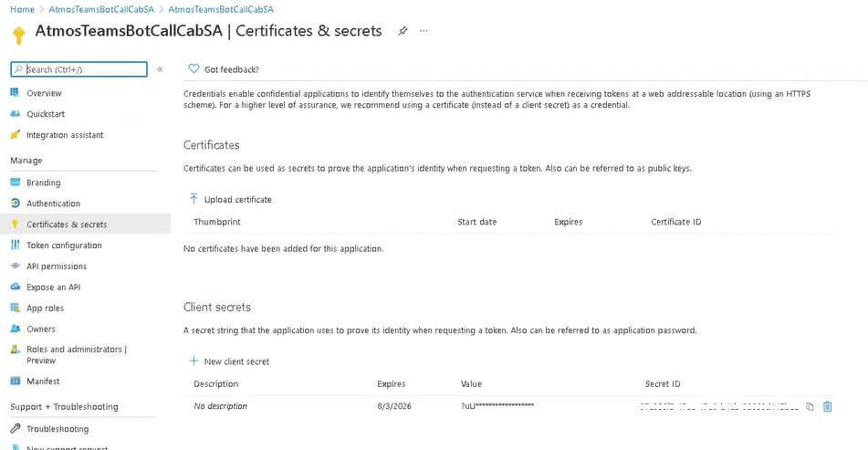Click the pin icon beside page title
Viewport: 868px width, 450px height.
coord(403,31)
